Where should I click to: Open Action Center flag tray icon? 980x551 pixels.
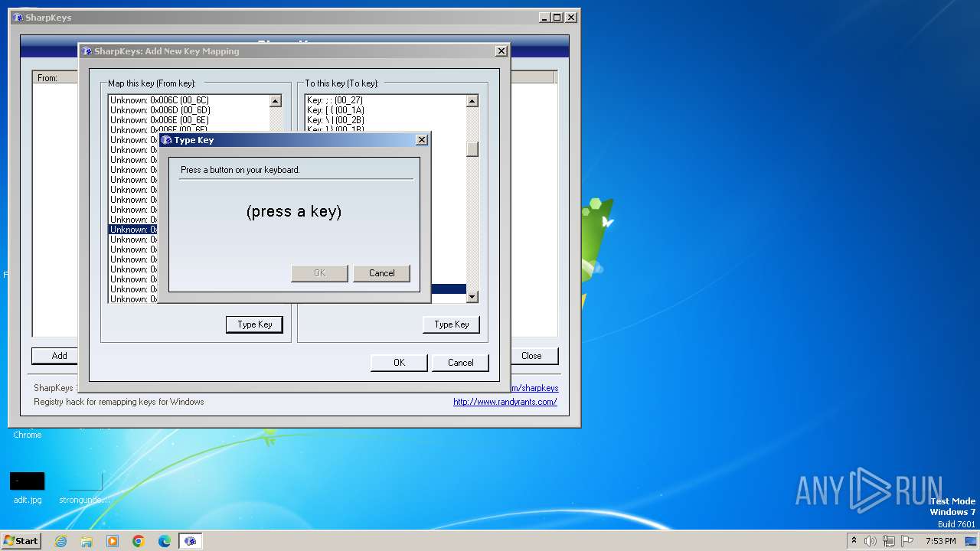click(908, 541)
